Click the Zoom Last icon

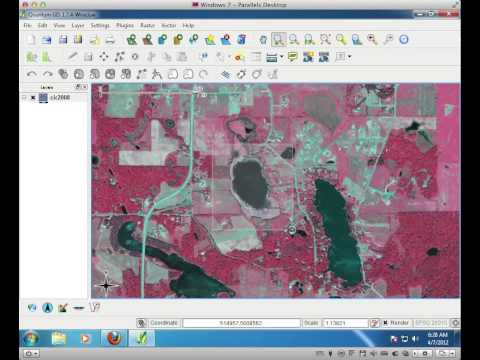tap(372, 40)
